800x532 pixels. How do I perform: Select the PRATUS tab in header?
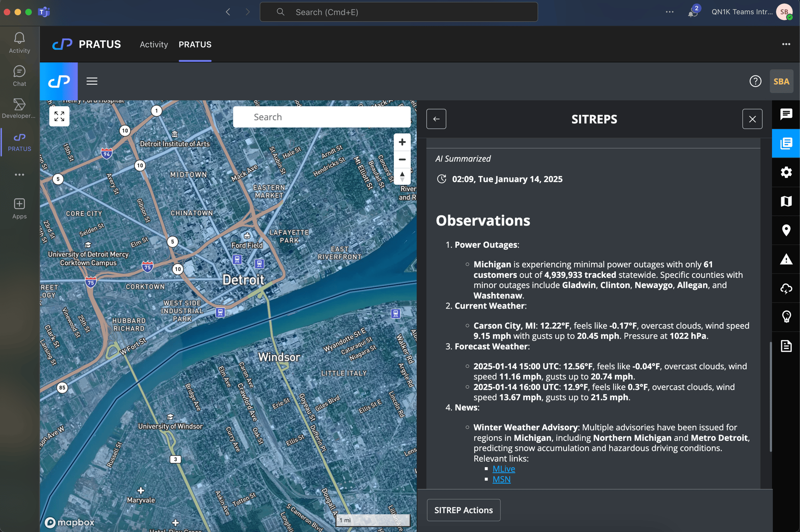pyautogui.click(x=195, y=44)
